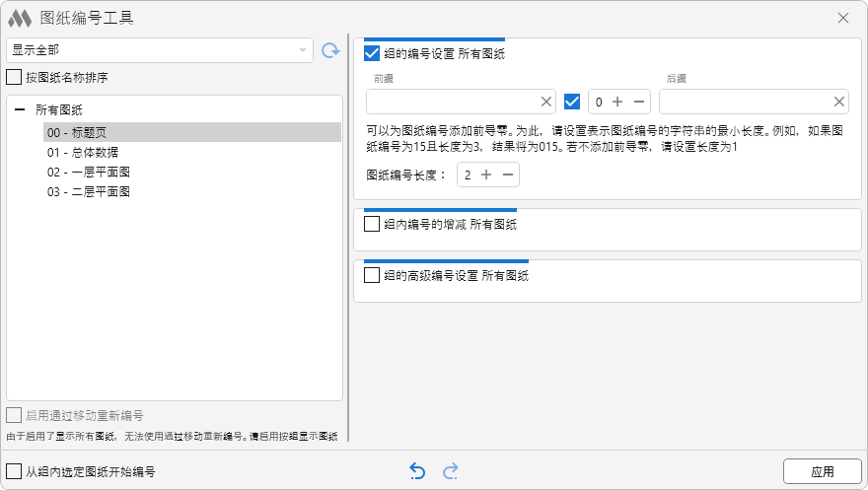
Task: Decrease 图纸编号长度 with minus button
Action: pyautogui.click(x=507, y=175)
